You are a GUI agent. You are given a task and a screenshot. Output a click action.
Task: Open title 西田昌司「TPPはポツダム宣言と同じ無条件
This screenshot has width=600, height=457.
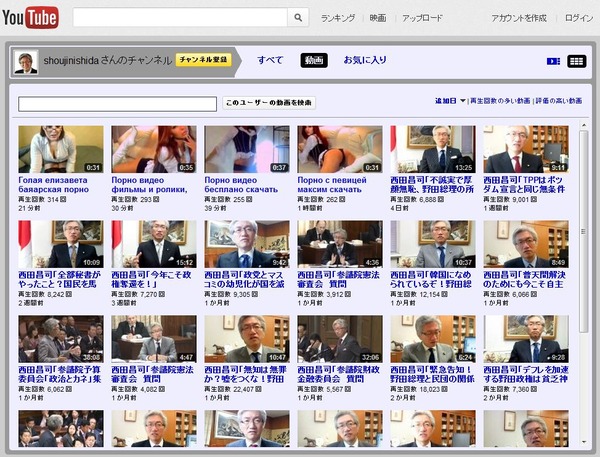[524, 184]
